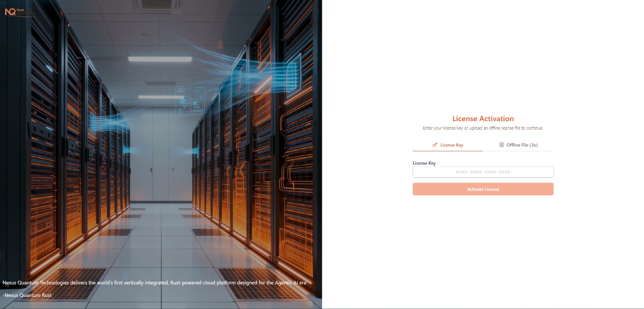Image resolution: width=644 pixels, height=309 pixels.
Task: Click the 'License Key' field label
Action: [424, 163]
